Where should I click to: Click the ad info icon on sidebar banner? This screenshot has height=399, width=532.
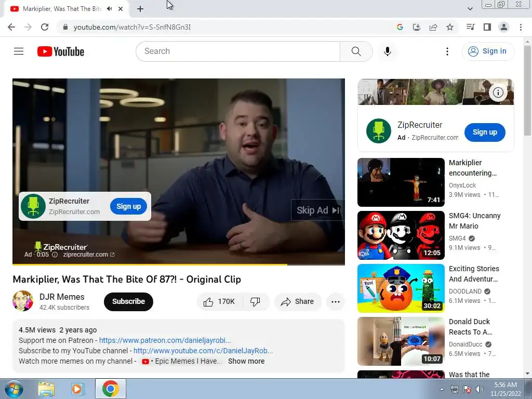(x=498, y=92)
